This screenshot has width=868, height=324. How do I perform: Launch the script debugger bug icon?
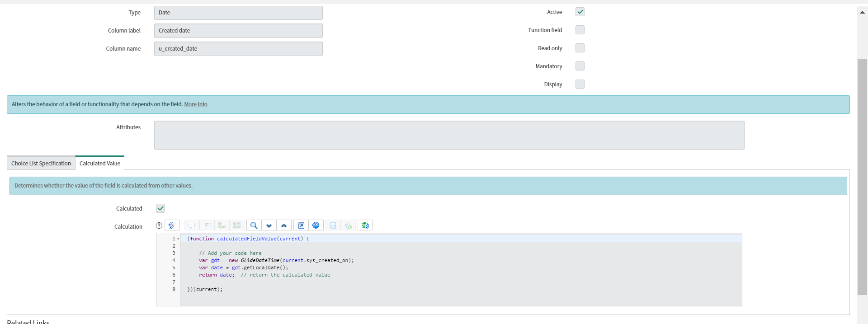click(365, 225)
